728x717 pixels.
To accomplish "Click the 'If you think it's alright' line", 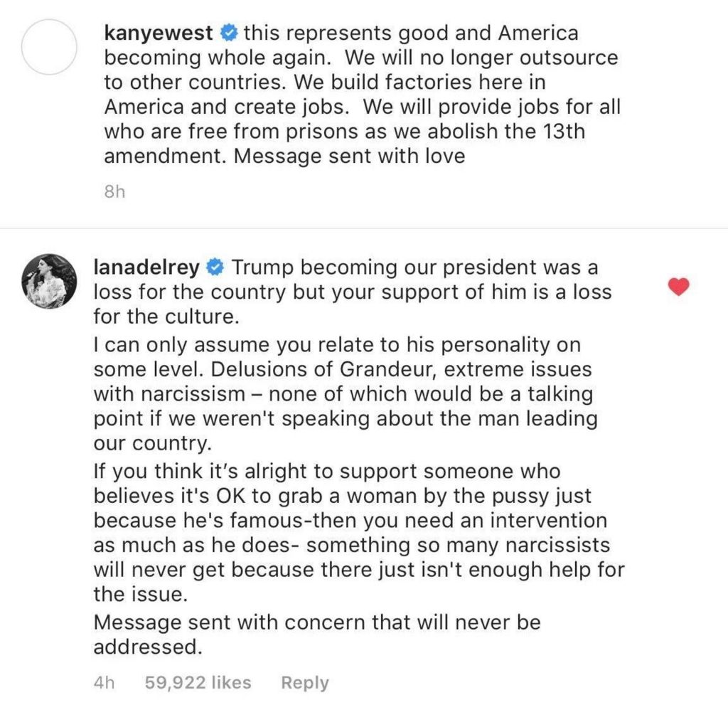I will point(327,472).
